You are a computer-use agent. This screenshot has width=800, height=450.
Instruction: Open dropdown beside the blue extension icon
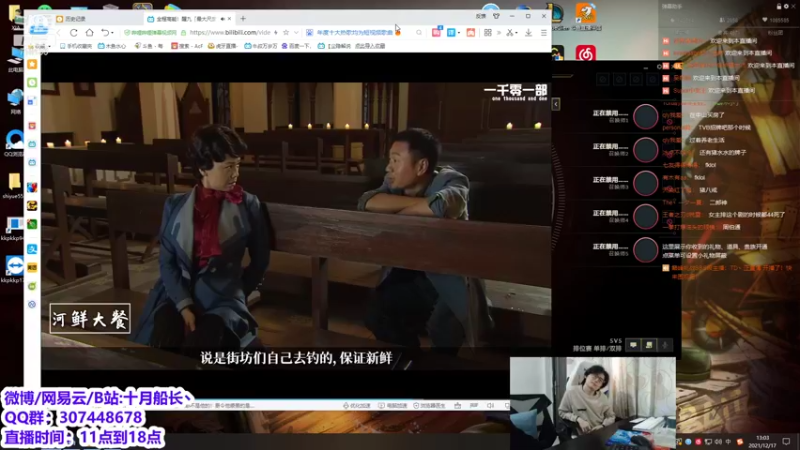click(x=459, y=33)
